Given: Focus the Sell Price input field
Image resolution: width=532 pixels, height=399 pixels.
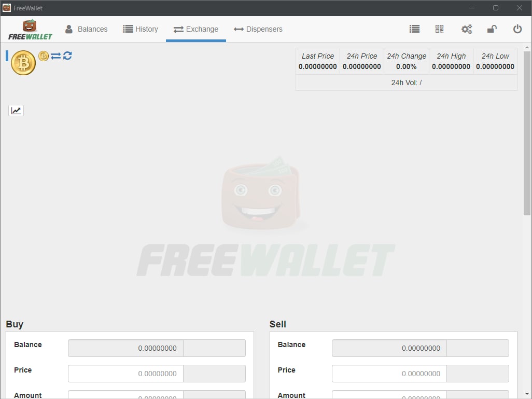Looking at the screenshot, I should pyautogui.click(x=389, y=374).
